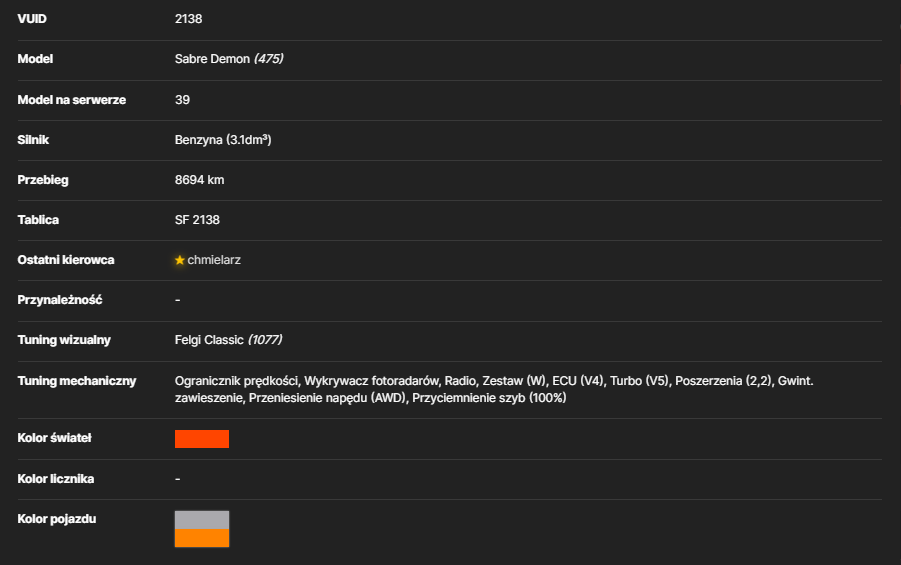Click the model ID (475)
Image resolution: width=901 pixels, height=565 pixels.
point(268,59)
